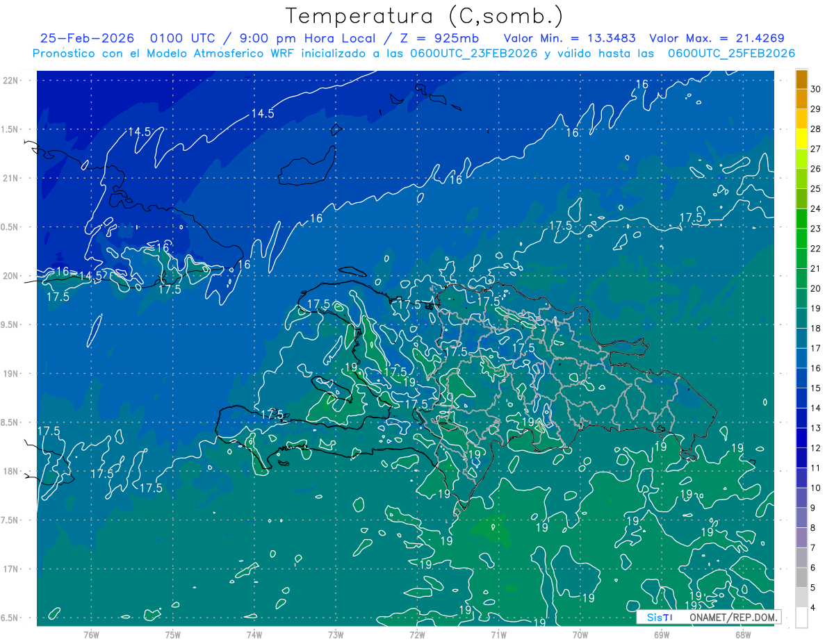Click the white legend swatch below 4

click(x=801, y=618)
